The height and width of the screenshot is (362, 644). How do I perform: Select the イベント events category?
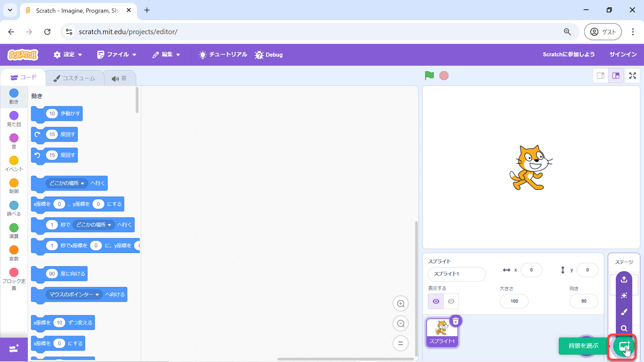[x=14, y=164]
